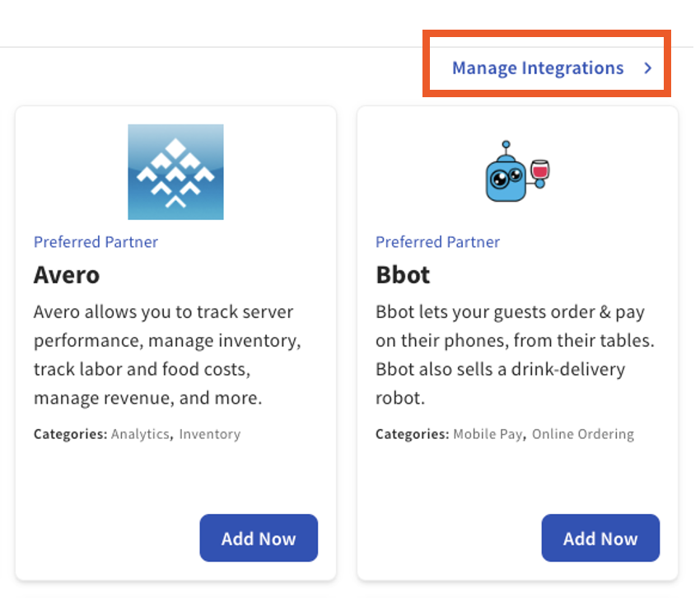Open Manage Integrations
Screen dimensions: 700x598
(x=537, y=68)
